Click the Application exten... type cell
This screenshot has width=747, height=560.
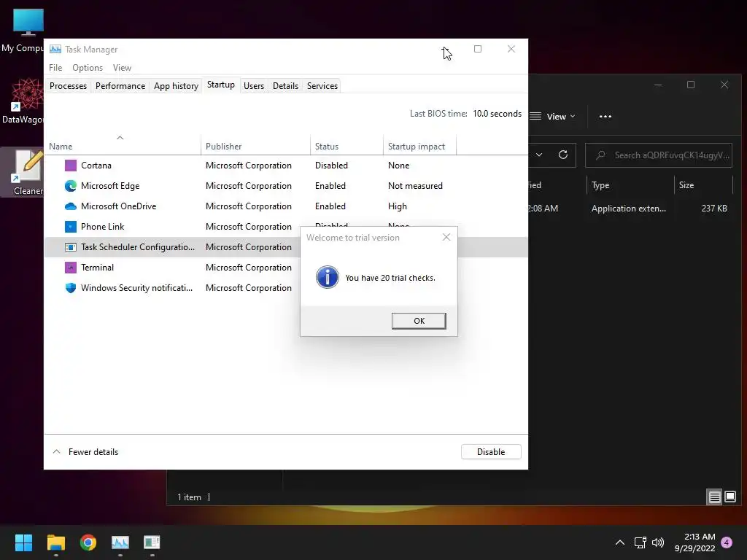click(x=628, y=209)
